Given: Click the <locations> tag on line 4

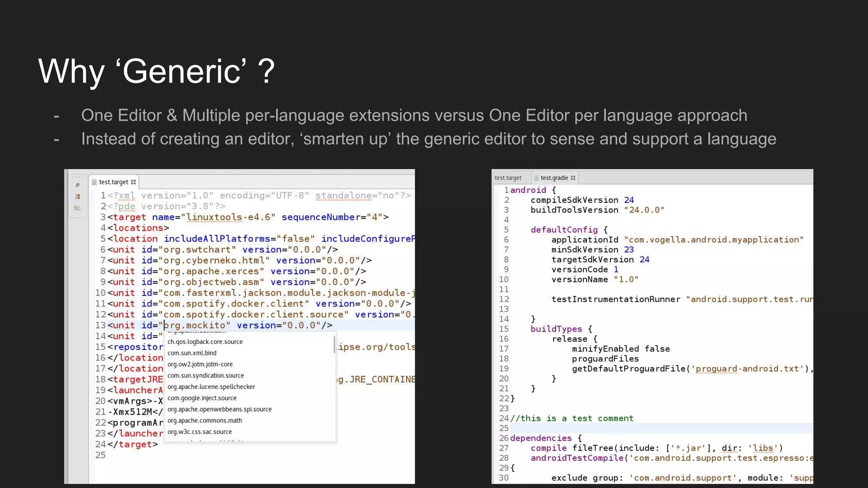Looking at the screenshot, I should 138,228.
